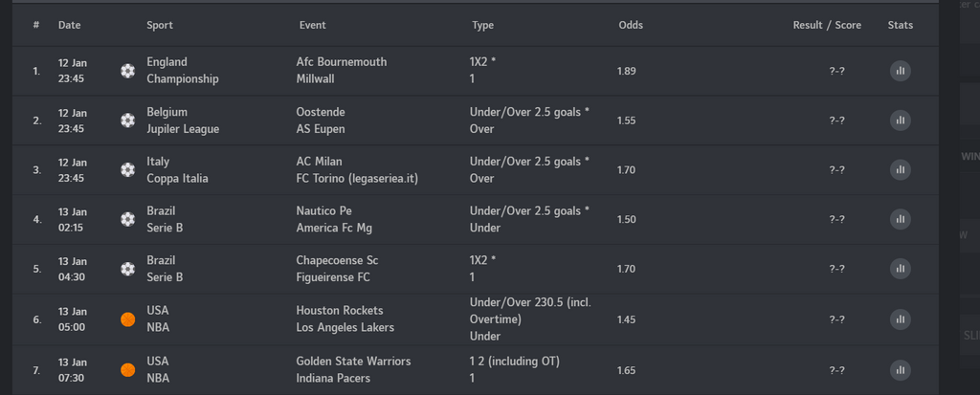Sort table by Odds column header

(x=631, y=25)
